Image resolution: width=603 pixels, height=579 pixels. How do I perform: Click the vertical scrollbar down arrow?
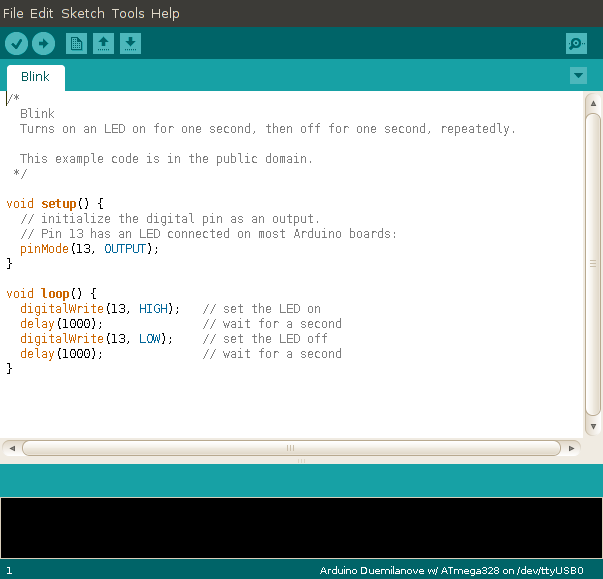coord(593,426)
